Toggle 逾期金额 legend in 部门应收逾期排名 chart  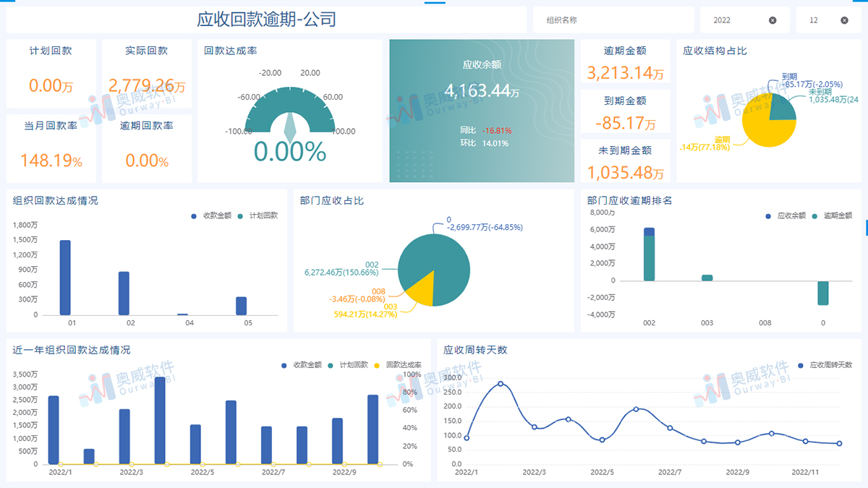click(833, 215)
